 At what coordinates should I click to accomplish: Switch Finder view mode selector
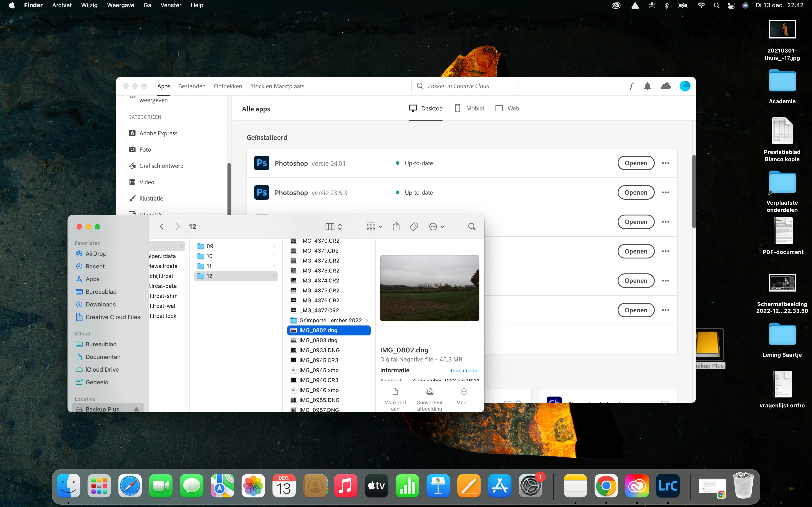333,227
